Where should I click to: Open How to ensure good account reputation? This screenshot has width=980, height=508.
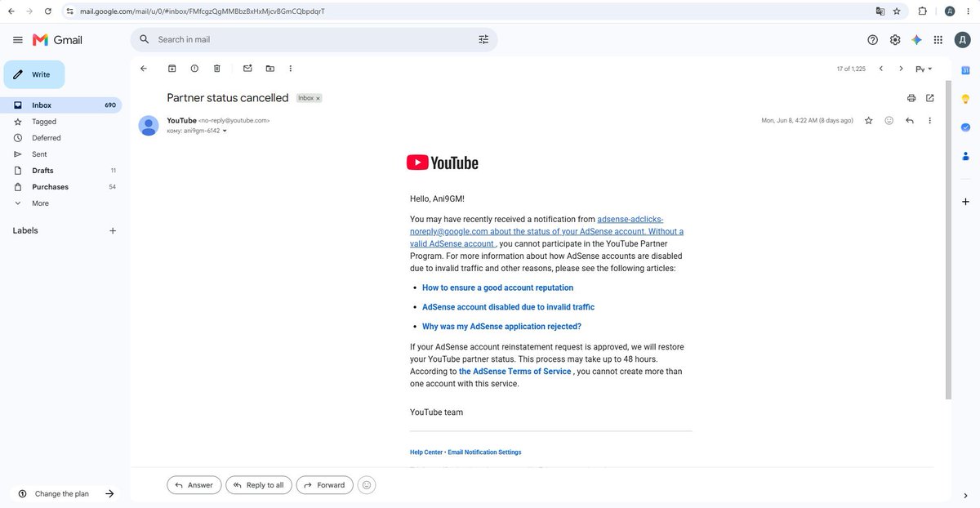click(x=497, y=287)
